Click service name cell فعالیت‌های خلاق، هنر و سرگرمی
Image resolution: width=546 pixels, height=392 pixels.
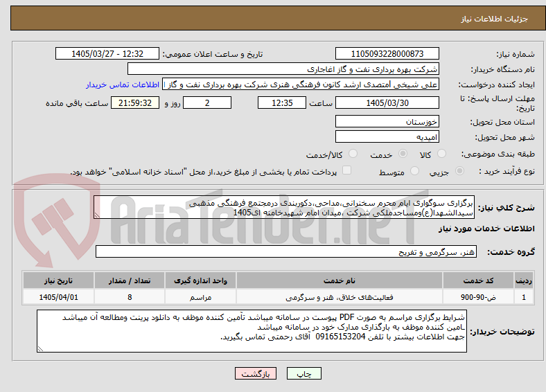tap(340, 297)
